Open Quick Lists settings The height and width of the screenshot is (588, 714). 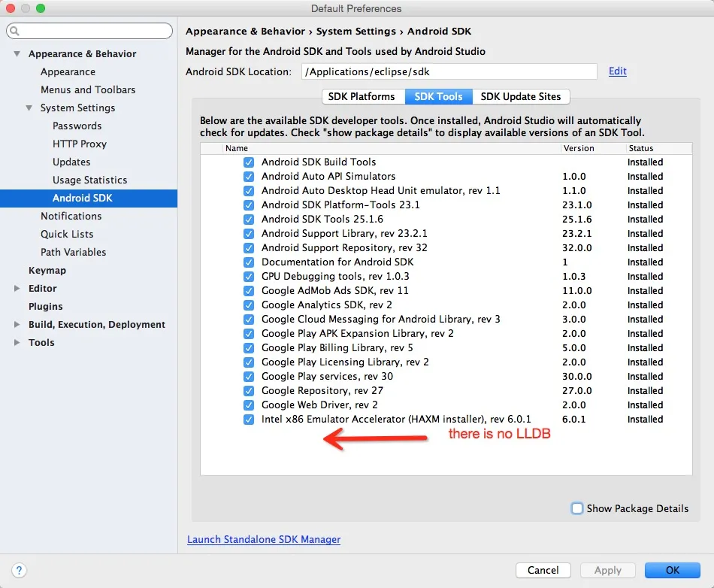click(67, 234)
